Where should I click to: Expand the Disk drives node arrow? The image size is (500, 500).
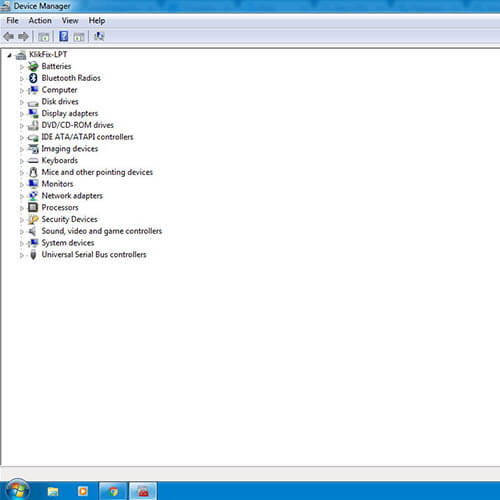click(x=22, y=102)
